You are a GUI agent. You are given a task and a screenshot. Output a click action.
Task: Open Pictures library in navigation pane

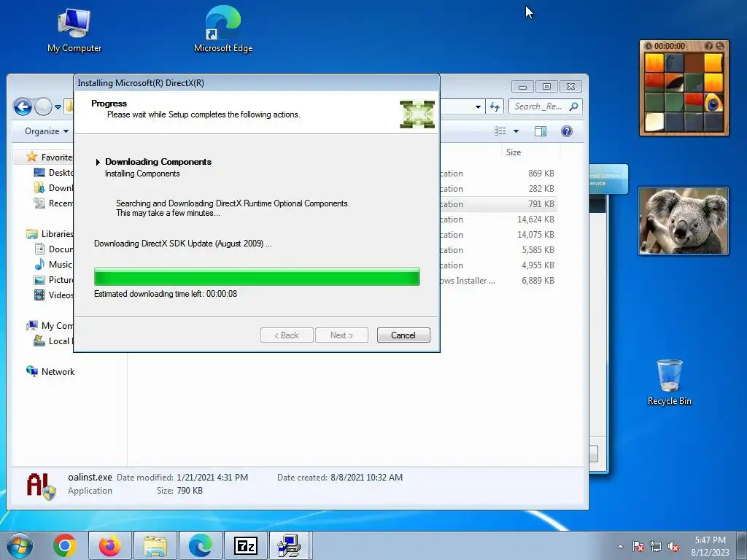coord(53,280)
